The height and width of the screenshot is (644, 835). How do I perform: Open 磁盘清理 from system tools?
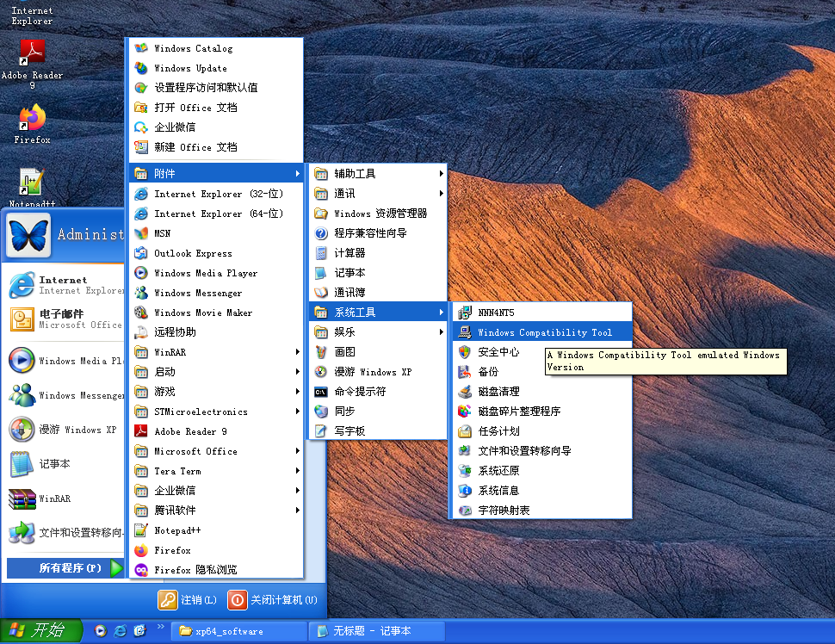coord(542,392)
